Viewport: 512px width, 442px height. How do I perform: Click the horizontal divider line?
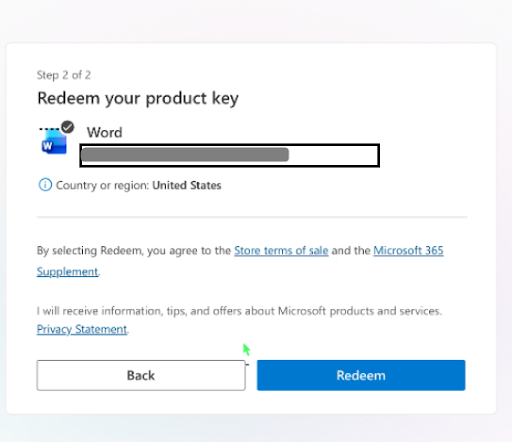point(252,217)
